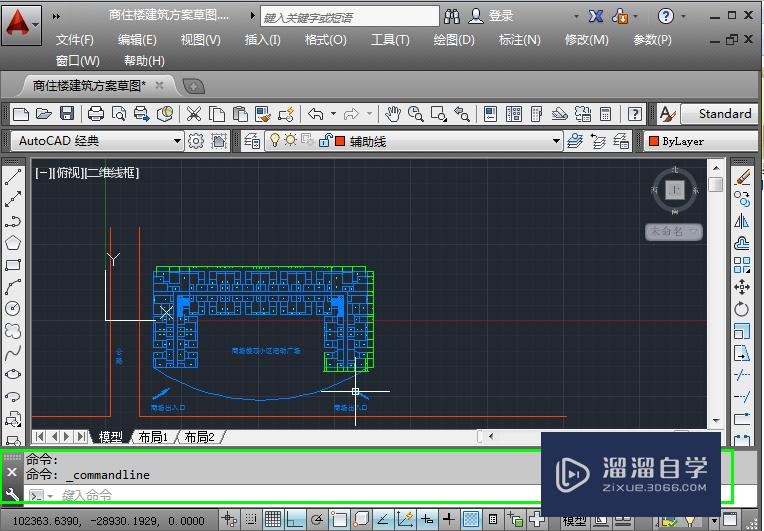
Task: Open the 文件(F) menu
Action: (x=75, y=39)
